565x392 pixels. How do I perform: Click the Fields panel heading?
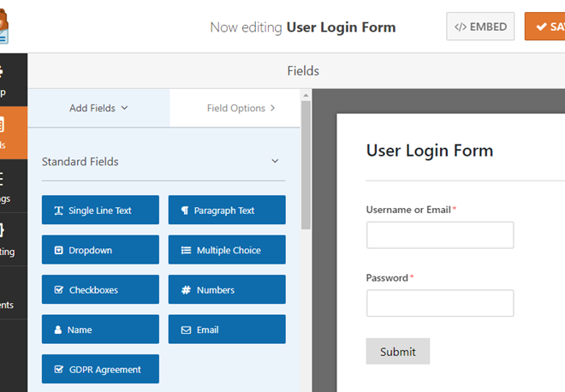[x=303, y=71]
